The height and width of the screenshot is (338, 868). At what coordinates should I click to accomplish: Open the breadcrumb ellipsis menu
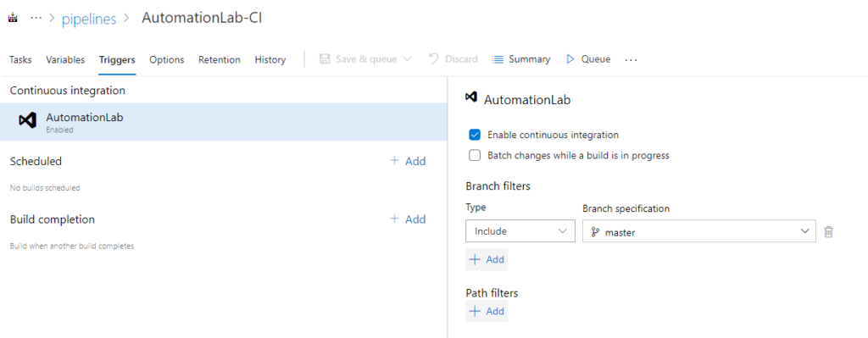36,19
